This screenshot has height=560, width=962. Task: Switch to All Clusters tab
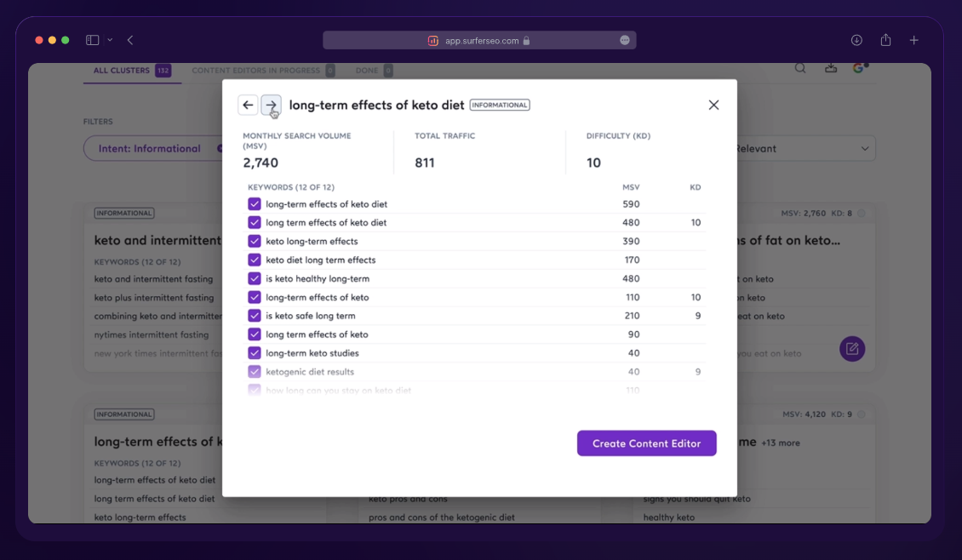point(122,71)
